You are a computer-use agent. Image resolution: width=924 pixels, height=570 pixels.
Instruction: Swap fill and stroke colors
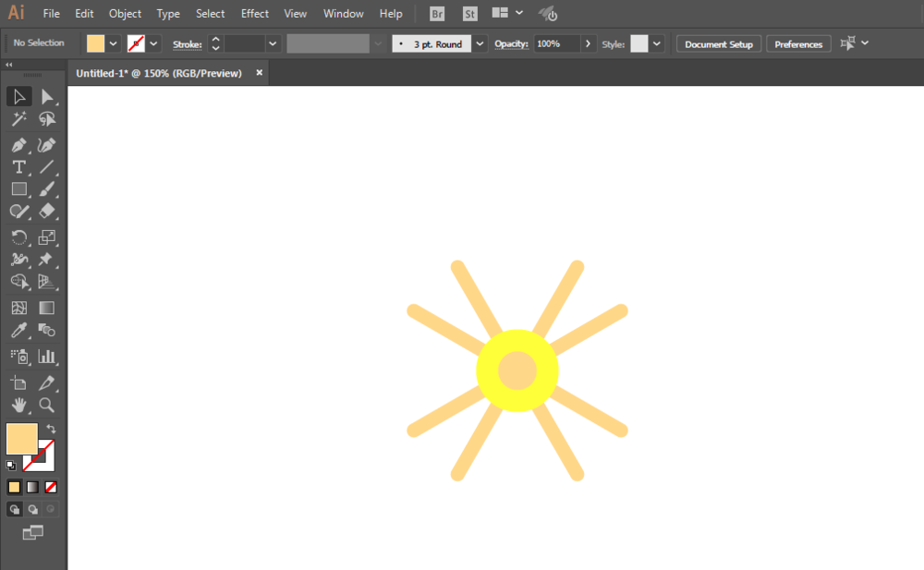point(51,430)
